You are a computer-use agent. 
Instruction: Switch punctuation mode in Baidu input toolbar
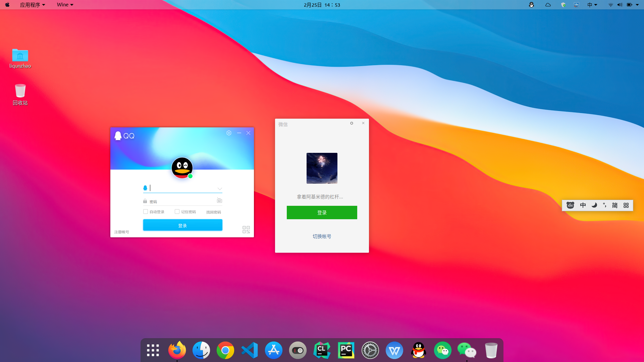click(605, 205)
